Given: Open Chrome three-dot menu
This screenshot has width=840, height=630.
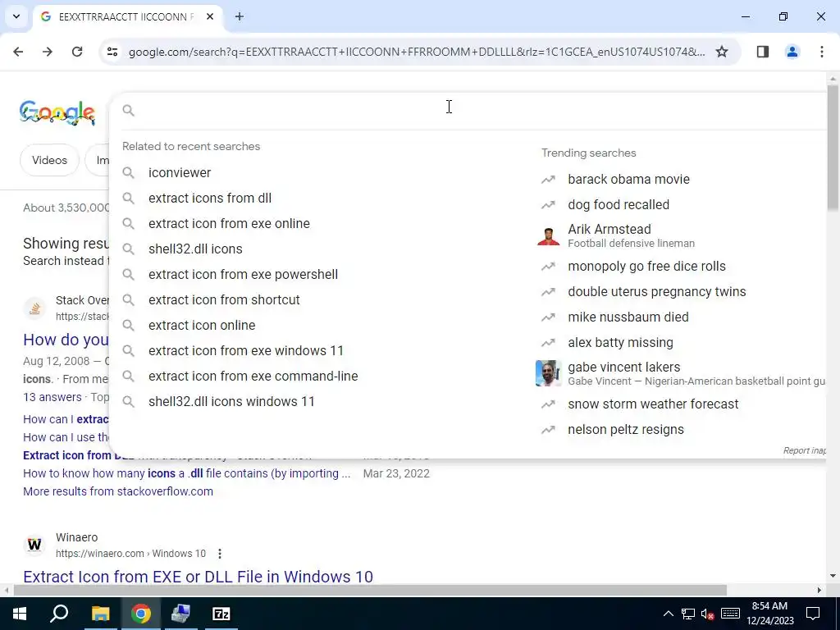Looking at the screenshot, I should click(821, 52).
